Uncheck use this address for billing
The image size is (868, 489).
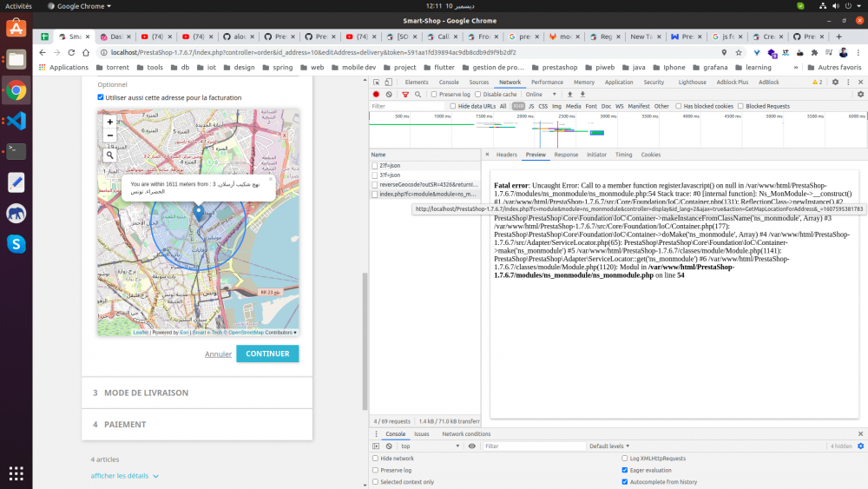pyautogui.click(x=101, y=97)
